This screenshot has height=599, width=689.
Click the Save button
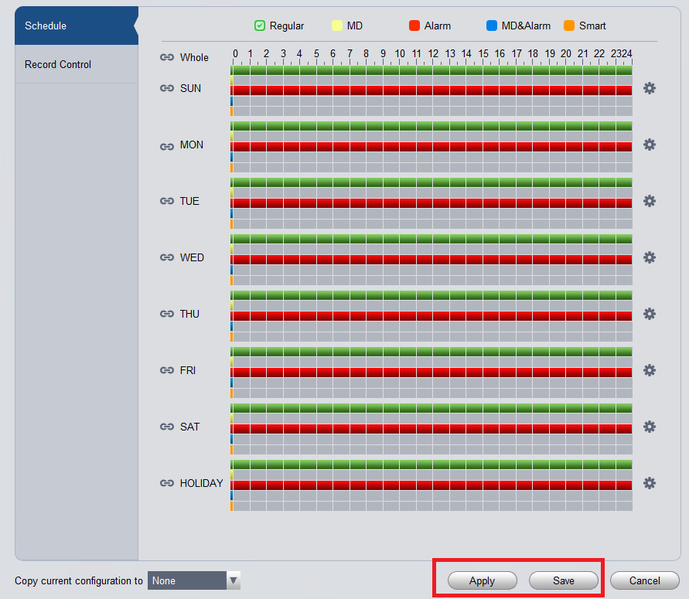coord(563,581)
